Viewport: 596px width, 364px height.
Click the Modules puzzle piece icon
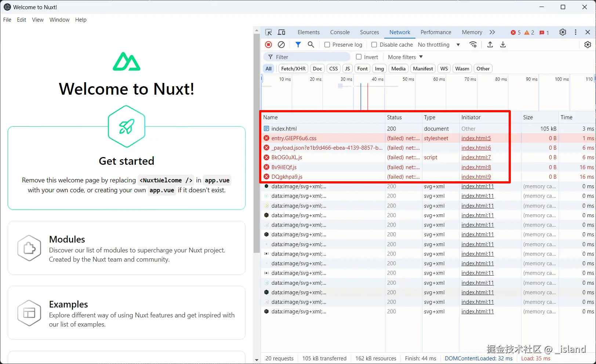point(29,248)
